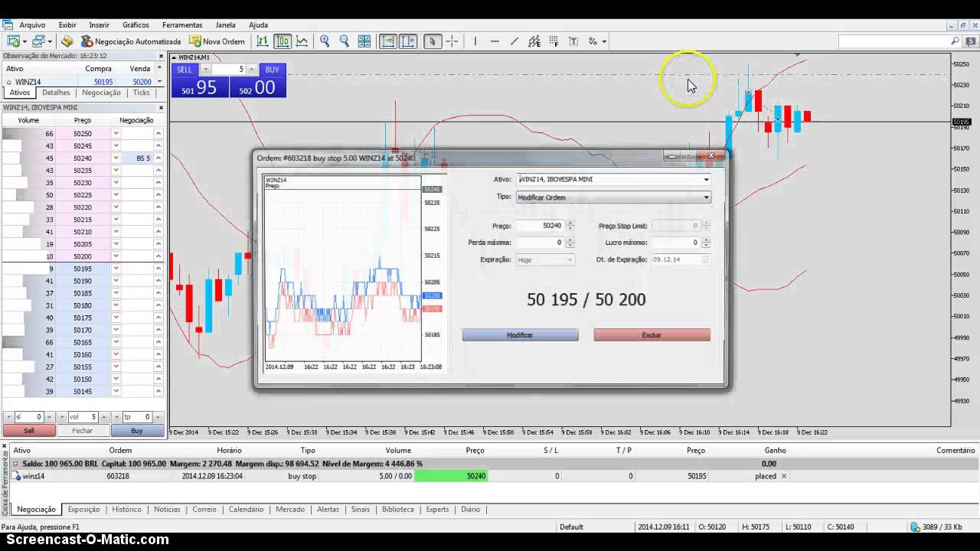Toggle candlestick chart mode
This screenshot has height=551, width=980.
[x=283, y=41]
